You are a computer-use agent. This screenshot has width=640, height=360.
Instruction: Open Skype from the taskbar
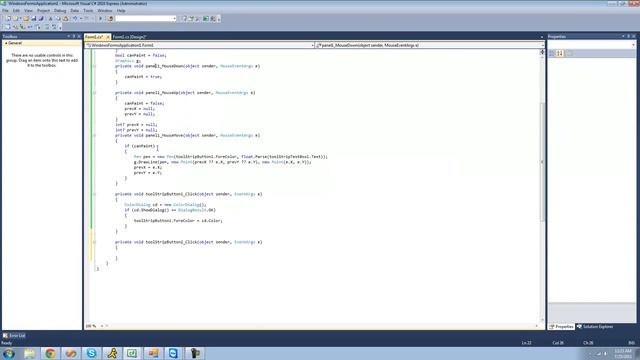pos(91,353)
